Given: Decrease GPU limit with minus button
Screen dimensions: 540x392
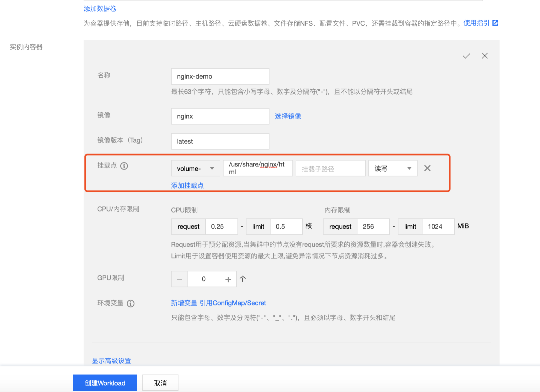Looking at the screenshot, I should coord(180,279).
